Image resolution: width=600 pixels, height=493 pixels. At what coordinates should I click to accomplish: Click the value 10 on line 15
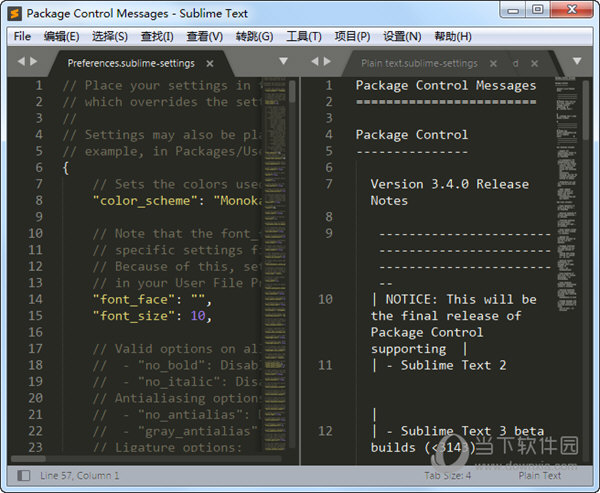[x=198, y=316]
